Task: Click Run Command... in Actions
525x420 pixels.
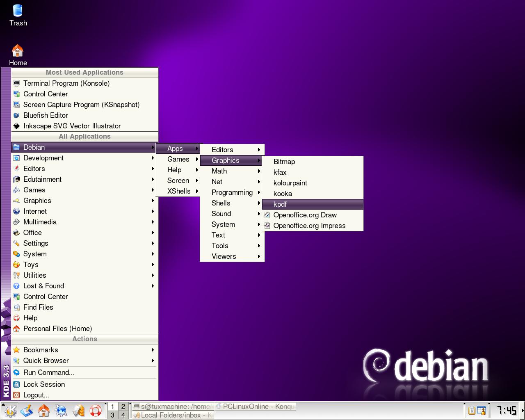Action: (x=84, y=372)
